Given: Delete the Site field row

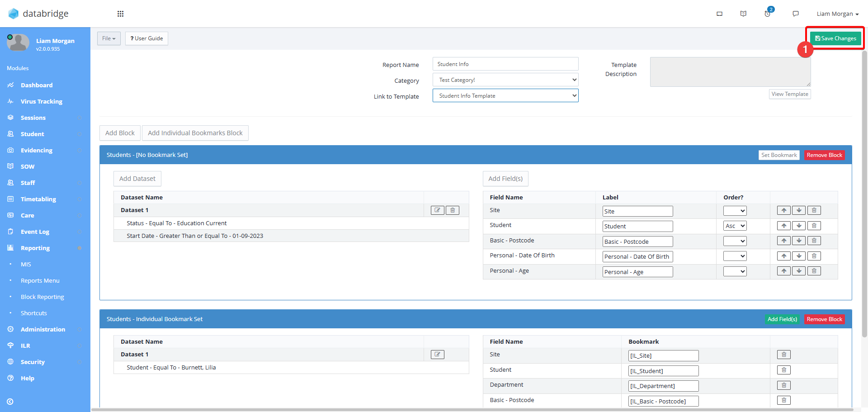Looking at the screenshot, I should 814,210.
